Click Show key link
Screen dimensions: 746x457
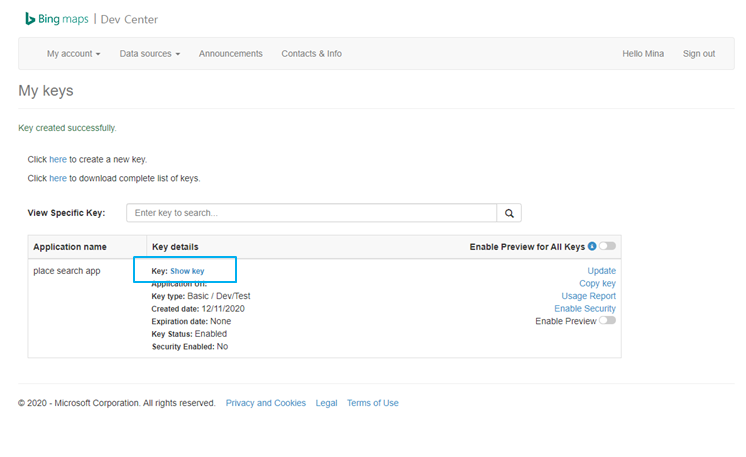point(187,271)
